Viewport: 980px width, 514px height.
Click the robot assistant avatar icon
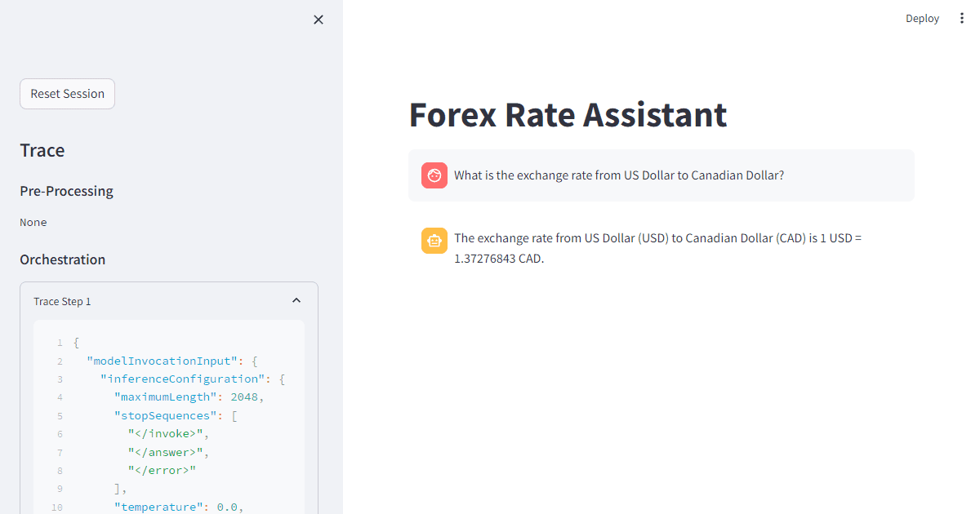coord(434,241)
